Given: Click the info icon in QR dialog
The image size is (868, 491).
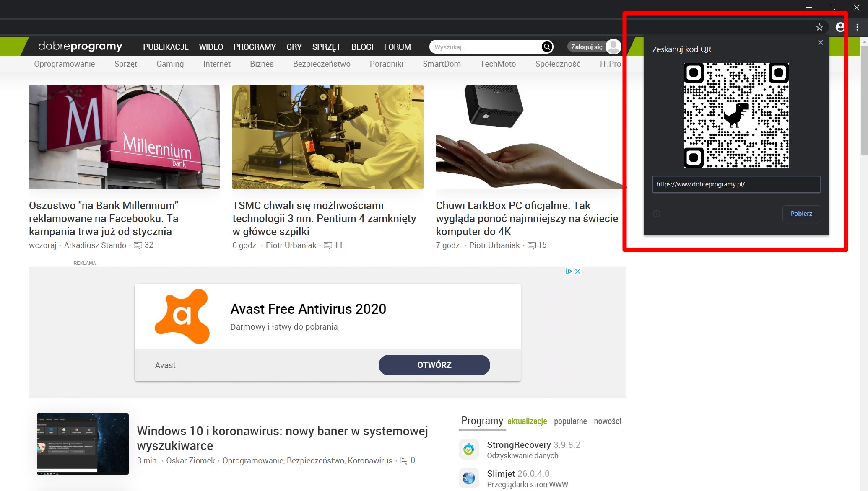Looking at the screenshot, I should click(x=657, y=214).
